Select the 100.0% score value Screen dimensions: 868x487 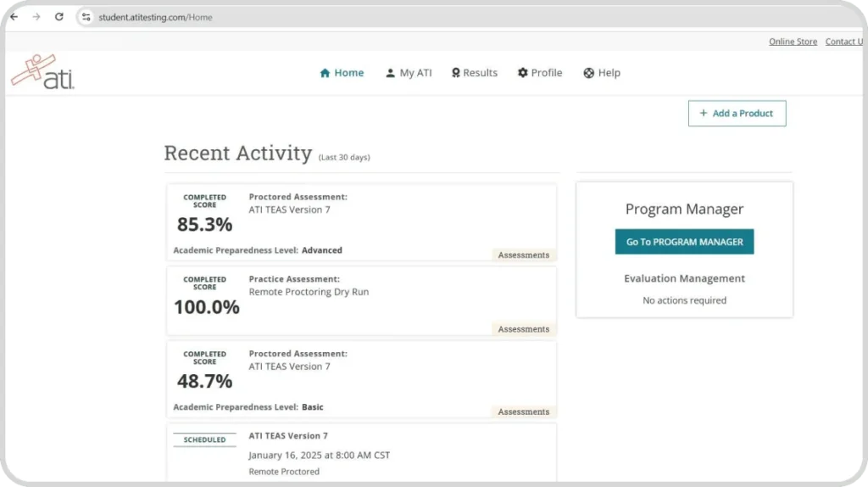coord(207,307)
